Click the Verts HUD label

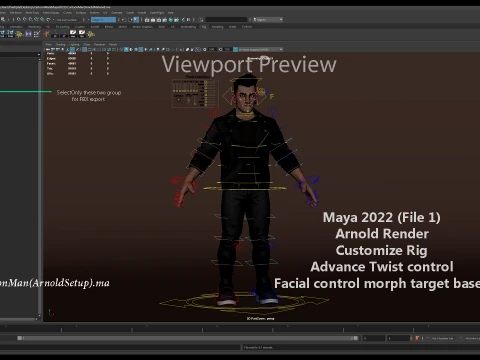(x=51, y=53)
